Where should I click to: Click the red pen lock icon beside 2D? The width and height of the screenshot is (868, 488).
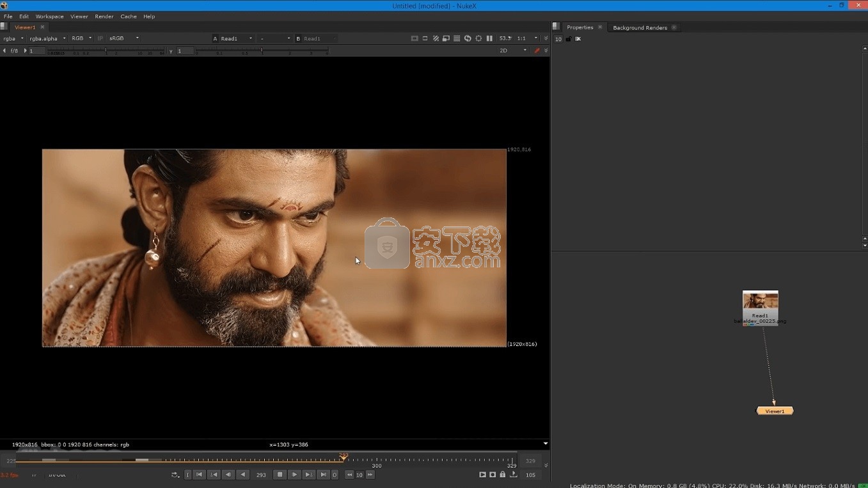tap(537, 51)
